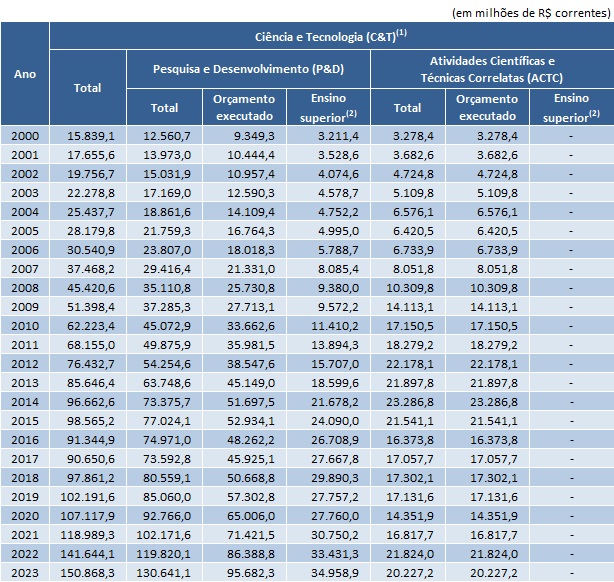Screen dimensions: 614x582
Task: Click the 'Ano' column header
Action: [x=25, y=74]
